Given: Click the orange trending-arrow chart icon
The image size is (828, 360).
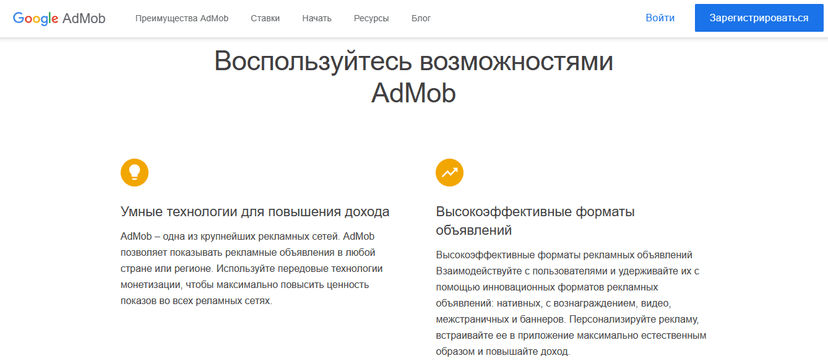Looking at the screenshot, I should coord(449,173).
